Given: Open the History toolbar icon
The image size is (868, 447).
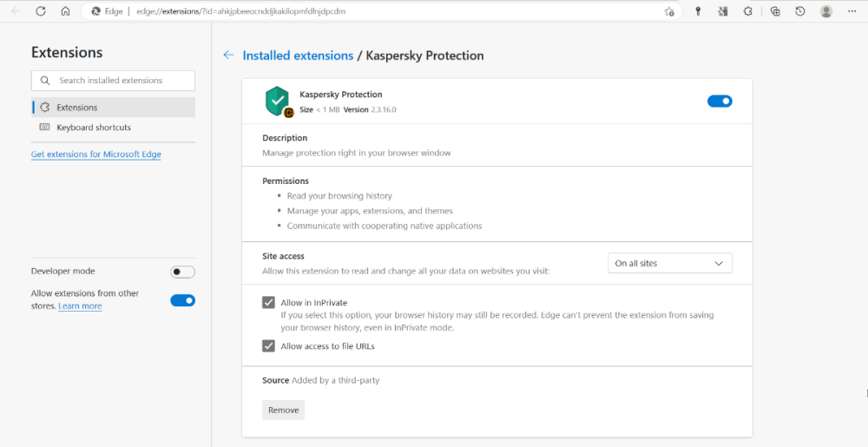Looking at the screenshot, I should click(800, 11).
